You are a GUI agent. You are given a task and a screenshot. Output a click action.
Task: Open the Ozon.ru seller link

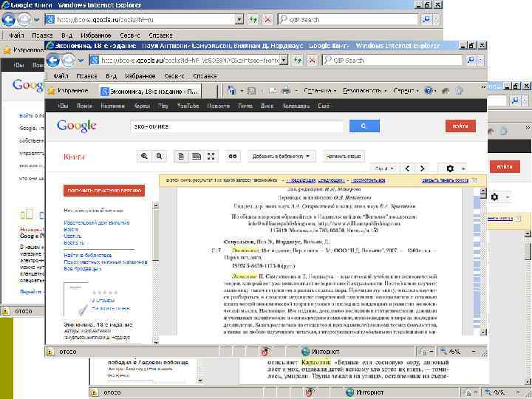tap(72, 236)
